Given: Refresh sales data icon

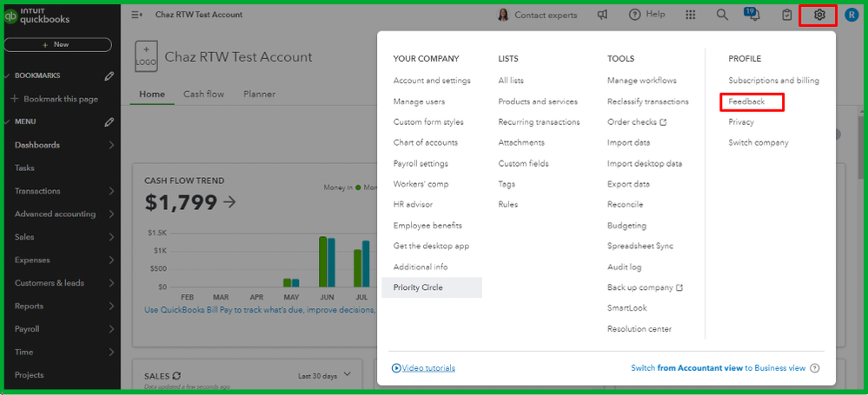Looking at the screenshot, I should (x=176, y=375).
